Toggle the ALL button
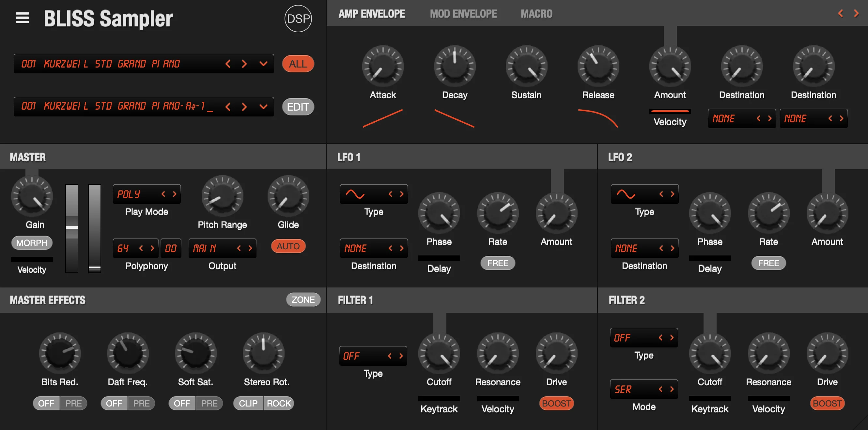The height and width of the screenshot is (430, 868). (298, 64)
